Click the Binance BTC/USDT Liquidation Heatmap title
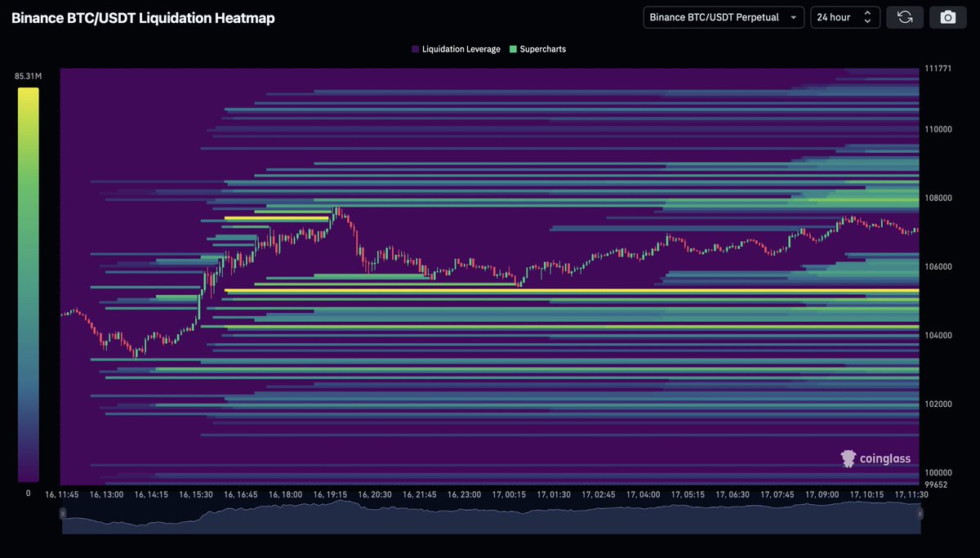Viewport: 980px width, 558px height. [x=143, y=17]
